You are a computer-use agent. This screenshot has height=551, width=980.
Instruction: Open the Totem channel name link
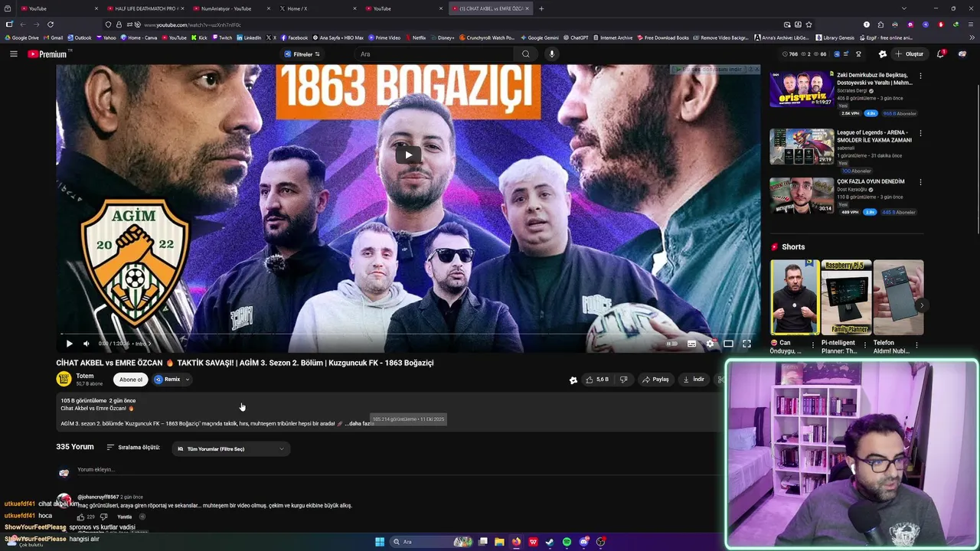(x=85, y=376)
